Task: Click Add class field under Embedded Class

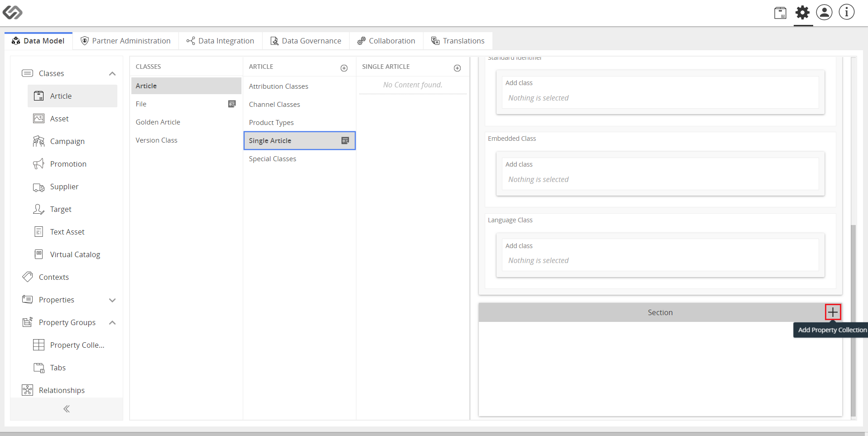Action: click(660, 173)
